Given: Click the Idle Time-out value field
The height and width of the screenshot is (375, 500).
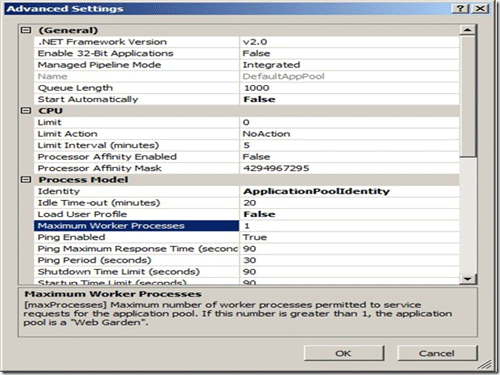Looking at the screenshot, I should point(349,203).
